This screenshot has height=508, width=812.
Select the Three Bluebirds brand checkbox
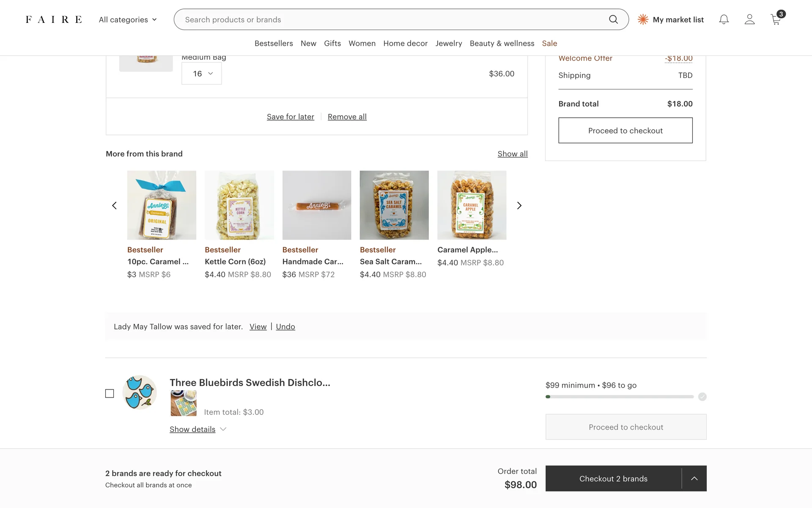110,394
